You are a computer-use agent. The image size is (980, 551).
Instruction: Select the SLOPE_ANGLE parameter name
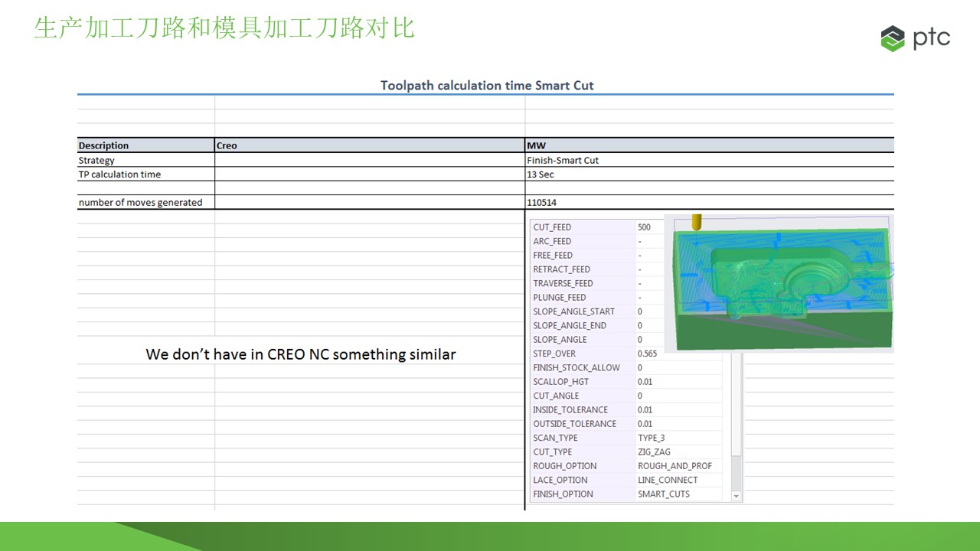point(560,339)
